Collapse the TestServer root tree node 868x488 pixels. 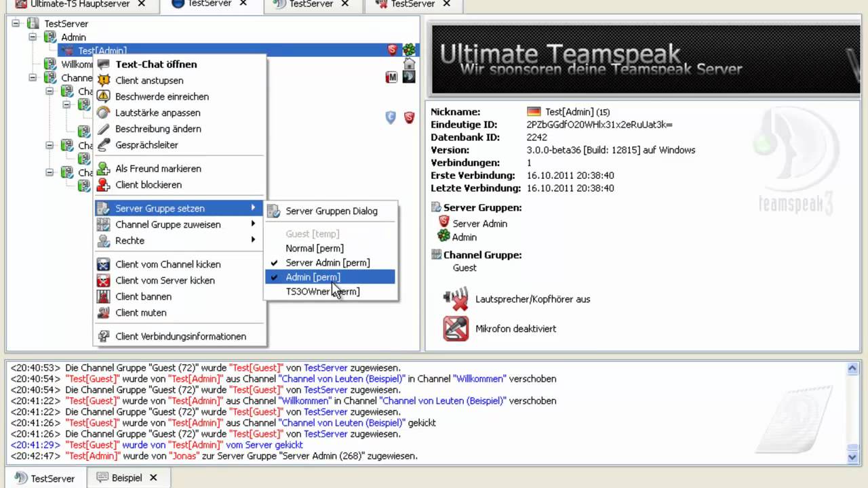[x=16, y=24]
